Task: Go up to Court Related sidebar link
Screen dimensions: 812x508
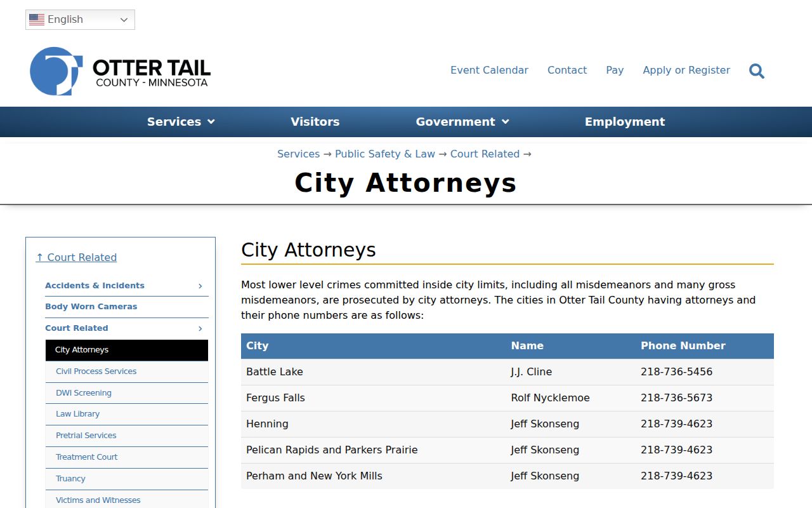Action: pyautogui.click(x=76, y=257)
